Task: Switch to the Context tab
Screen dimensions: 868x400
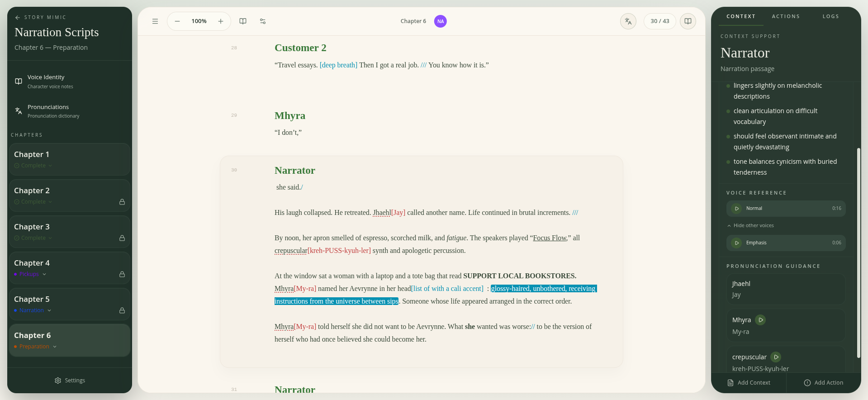Action: pos(741,16)
